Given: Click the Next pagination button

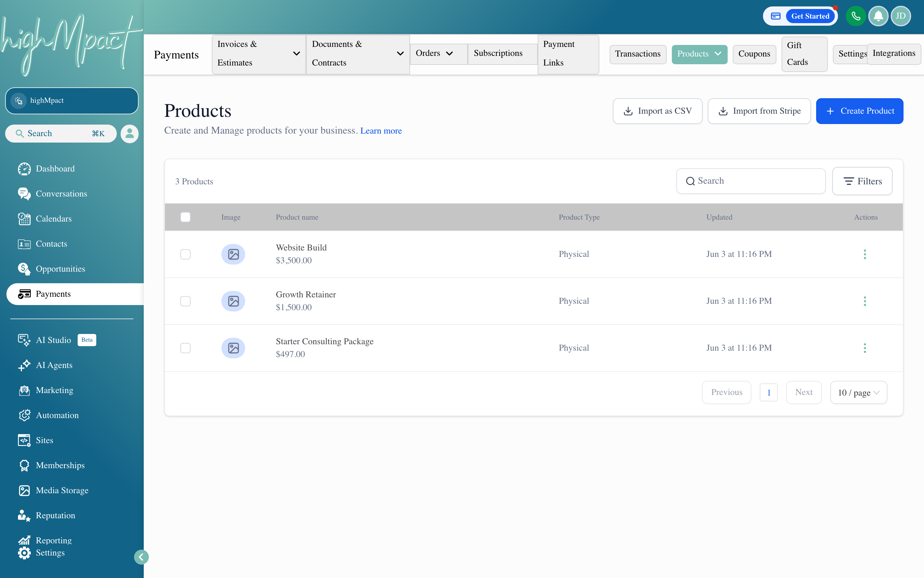Looking at the screenshot, I should click(804, 392).
